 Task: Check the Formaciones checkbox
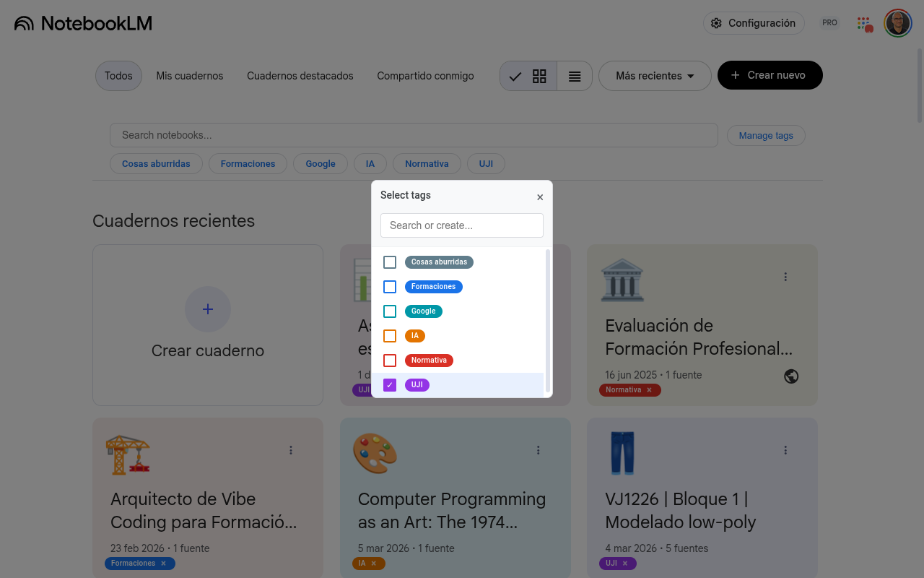point(390,287)
